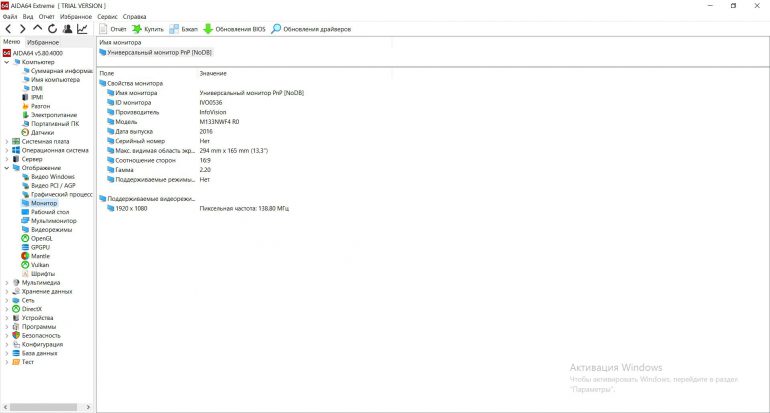This screenshot has height=413, width=770.
Task: Open the graph chart toolbar icon
Action: (82, 29)
